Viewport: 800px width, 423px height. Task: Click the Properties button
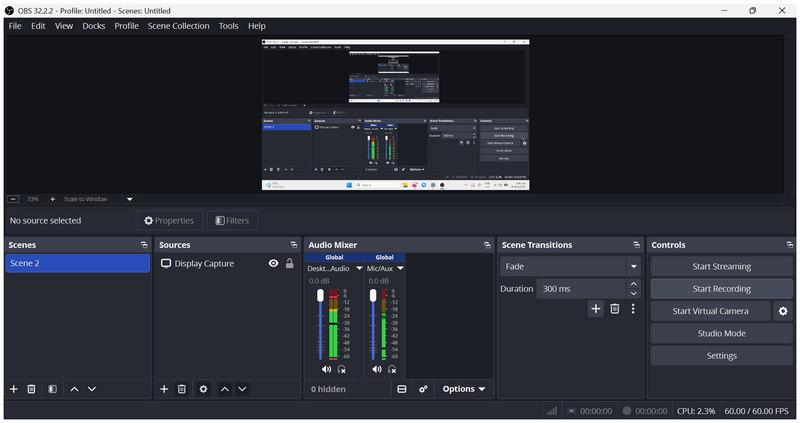tap(169, 220)
